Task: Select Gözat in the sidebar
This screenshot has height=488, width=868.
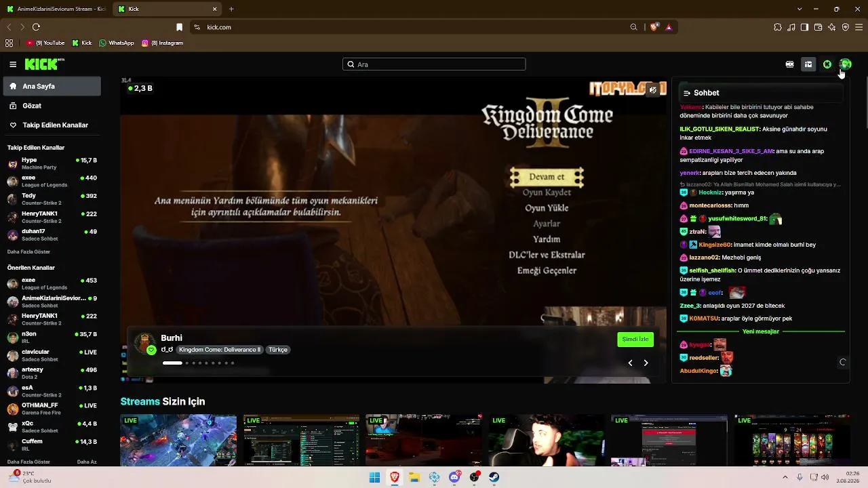Action: click(x=52, y=106)
